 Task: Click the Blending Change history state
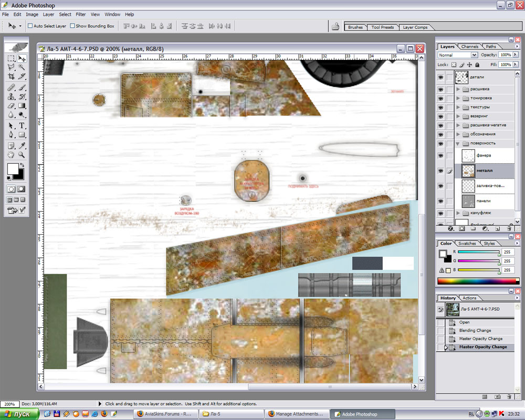(475, 331)
